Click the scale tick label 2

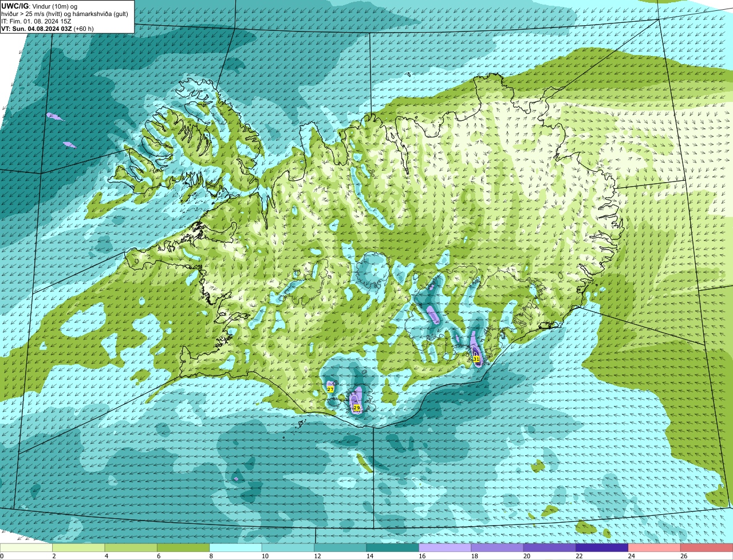(54, 556)
